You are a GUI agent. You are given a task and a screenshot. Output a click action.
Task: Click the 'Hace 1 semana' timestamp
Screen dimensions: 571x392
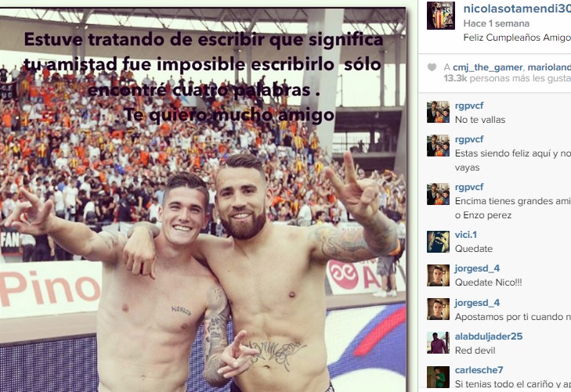point(497,23)
